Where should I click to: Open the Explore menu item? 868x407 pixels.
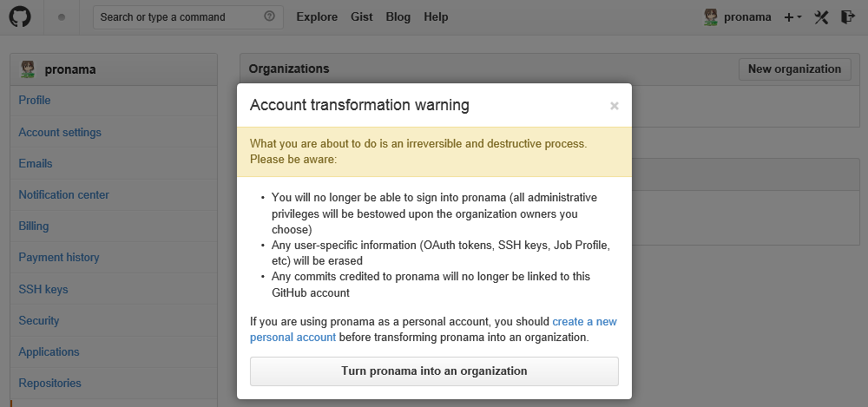317,16
